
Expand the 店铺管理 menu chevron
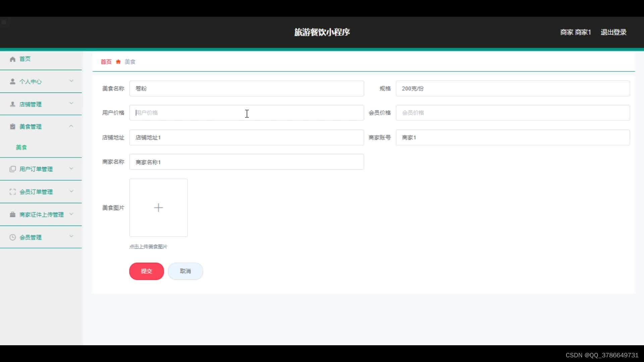(71, 103)
